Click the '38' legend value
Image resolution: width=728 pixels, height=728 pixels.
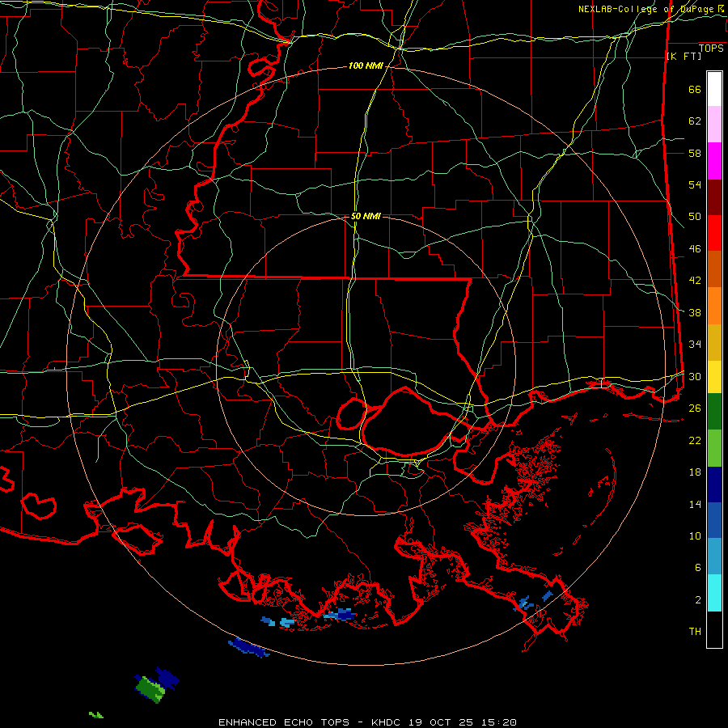point(695,312)
